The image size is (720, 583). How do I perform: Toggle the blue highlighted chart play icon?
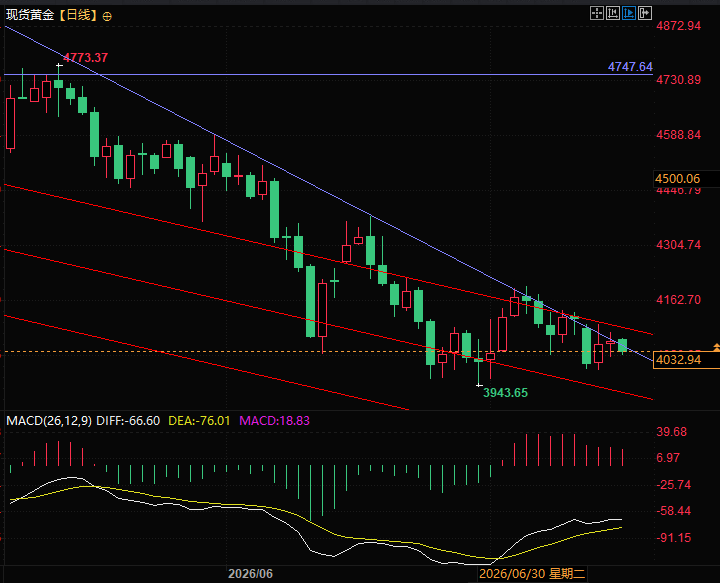(x=629, y=13)
